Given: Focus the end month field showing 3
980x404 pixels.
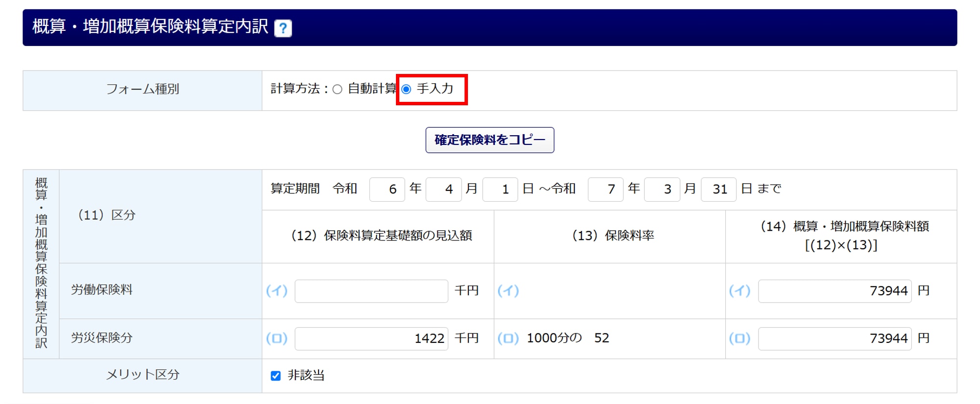Looking at the screenshot, I should point(662,190).
